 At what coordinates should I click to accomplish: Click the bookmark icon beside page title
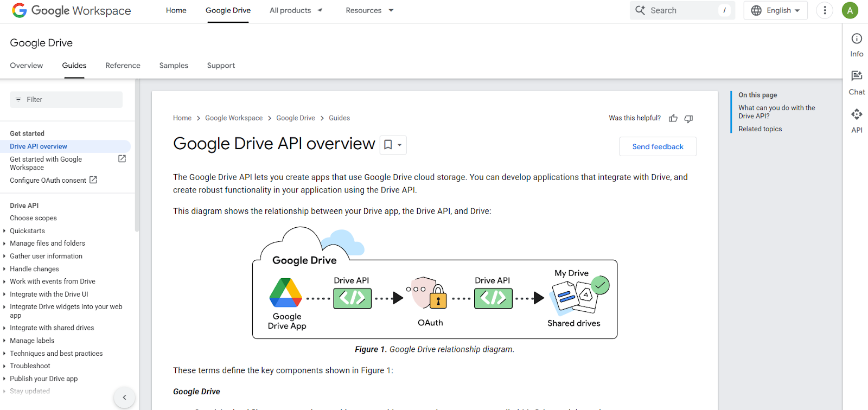point(388,145)
